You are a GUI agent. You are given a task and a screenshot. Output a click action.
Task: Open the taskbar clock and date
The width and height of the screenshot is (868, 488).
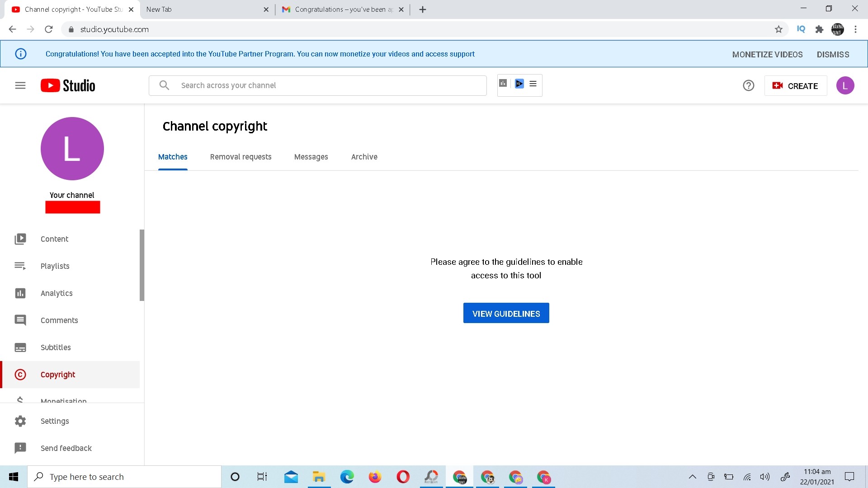817,477
